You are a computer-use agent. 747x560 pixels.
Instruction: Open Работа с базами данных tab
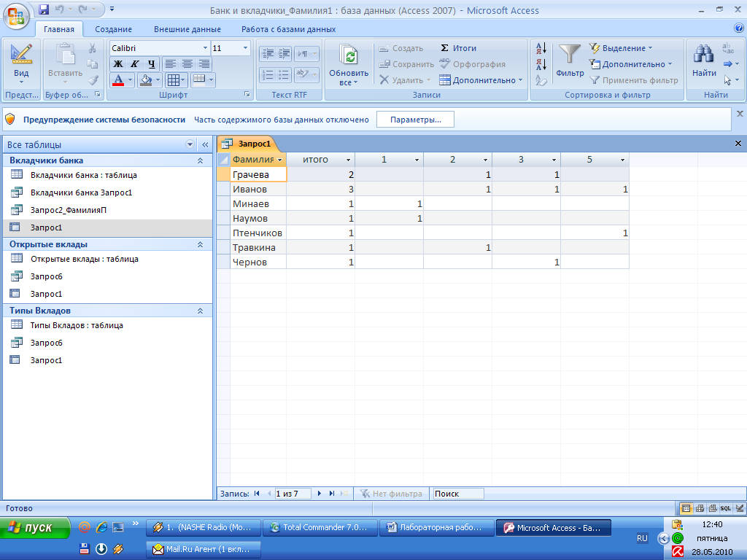tap(289, 29)
